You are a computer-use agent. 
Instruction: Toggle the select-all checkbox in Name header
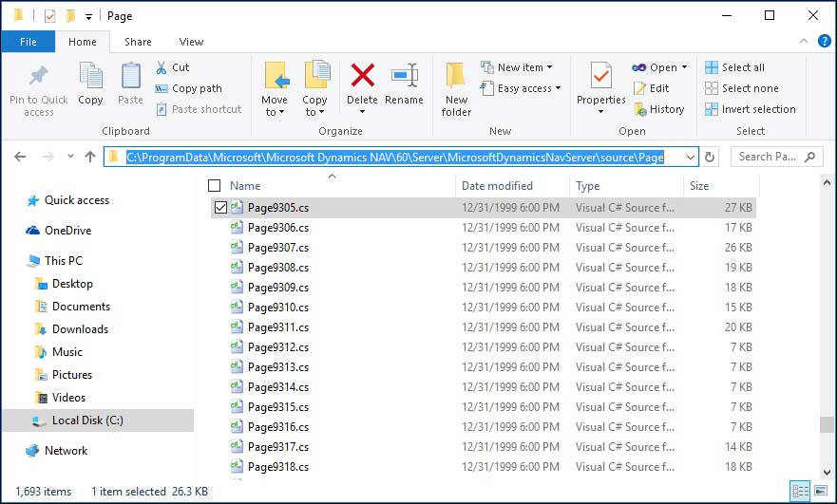coord(214,186)
